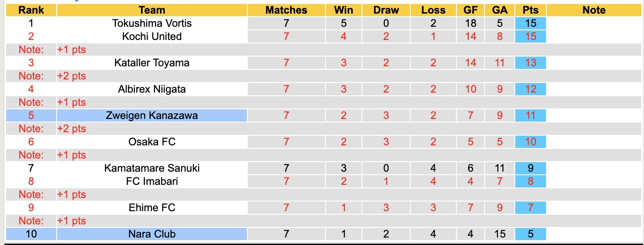Click the Albirex Niigata team name
This screenshot has width=644, height=245.
[152, 89]
